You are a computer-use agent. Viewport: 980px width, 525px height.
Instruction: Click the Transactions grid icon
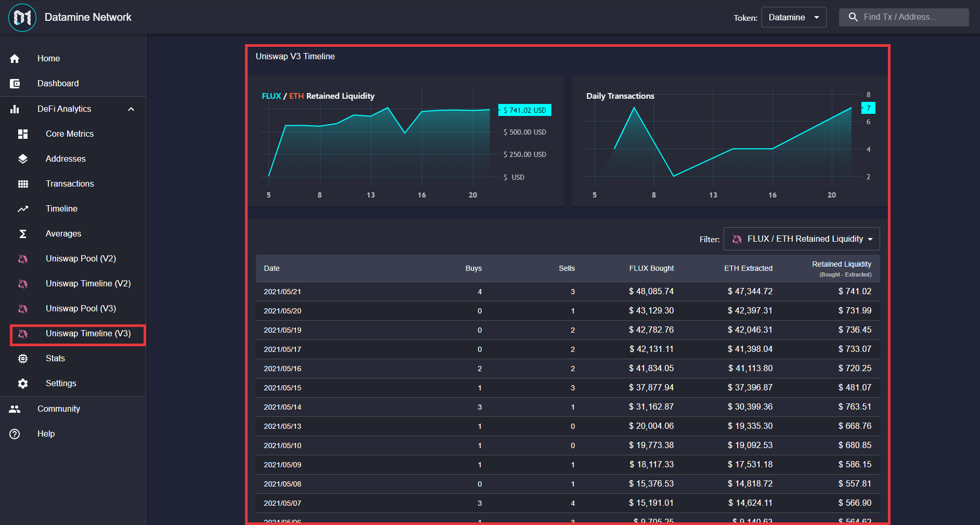point(23,184)
